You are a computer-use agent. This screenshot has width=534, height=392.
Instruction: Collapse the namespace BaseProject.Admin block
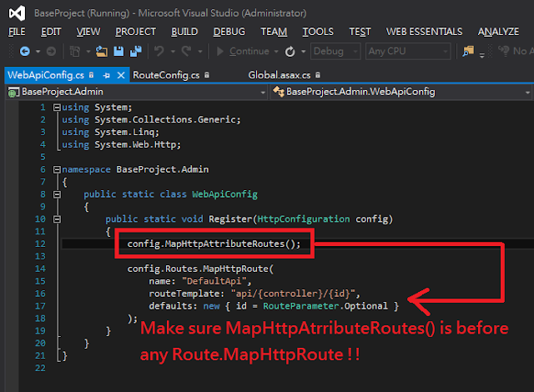pos(57,169)
